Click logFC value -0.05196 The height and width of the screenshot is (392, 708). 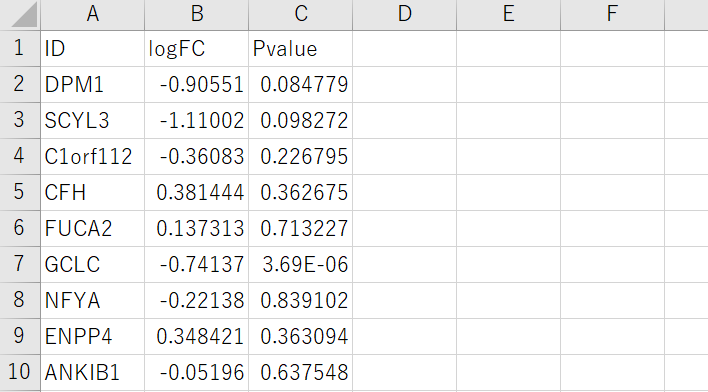[x=196, y=373]
